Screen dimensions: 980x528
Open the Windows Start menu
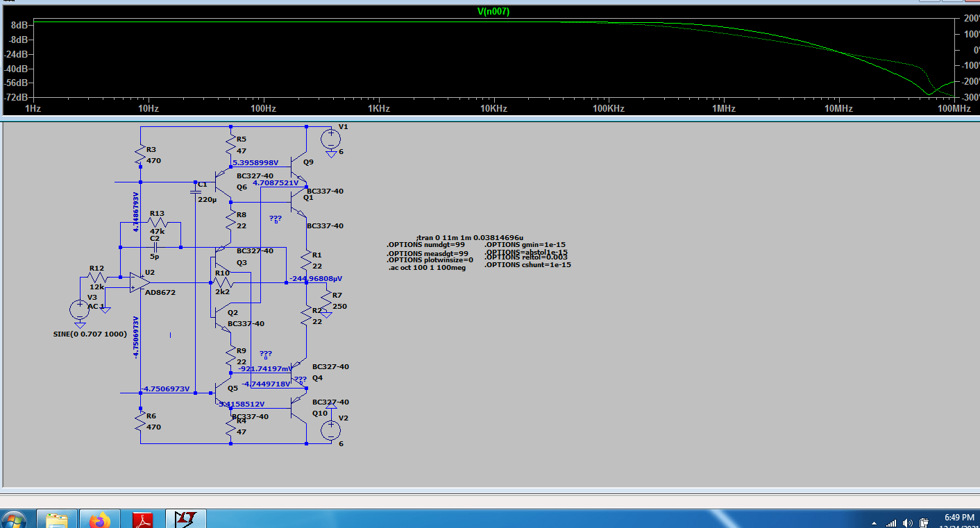(14, 520)
